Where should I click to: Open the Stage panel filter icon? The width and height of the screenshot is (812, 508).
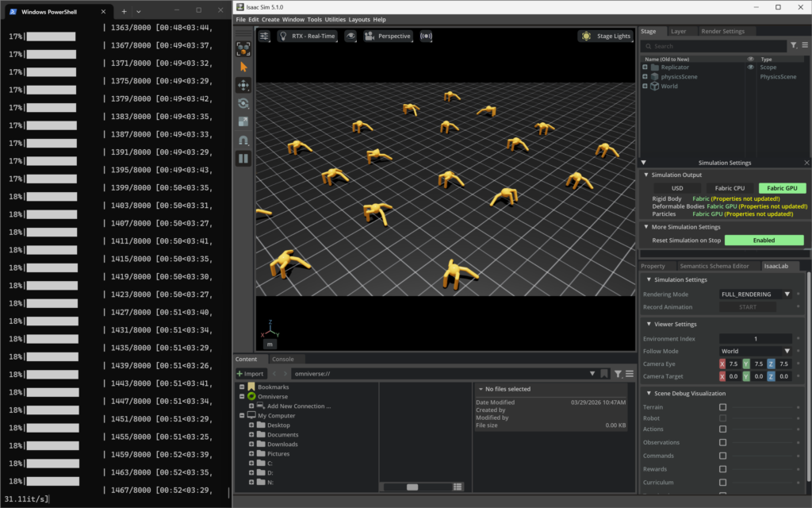pos(794,46)
